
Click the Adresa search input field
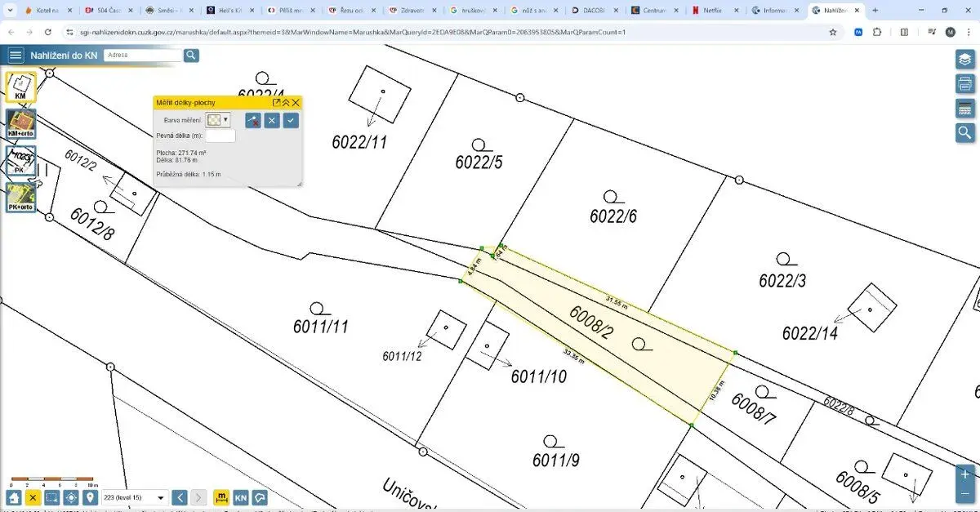pyautogui.click(x=143, y=56)
